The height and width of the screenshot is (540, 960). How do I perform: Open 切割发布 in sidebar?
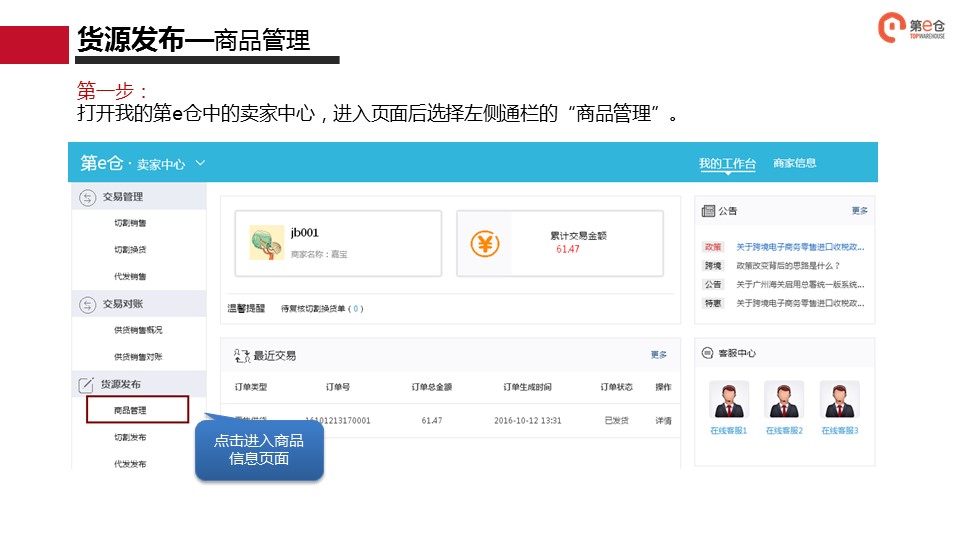[x=130, y=437]
